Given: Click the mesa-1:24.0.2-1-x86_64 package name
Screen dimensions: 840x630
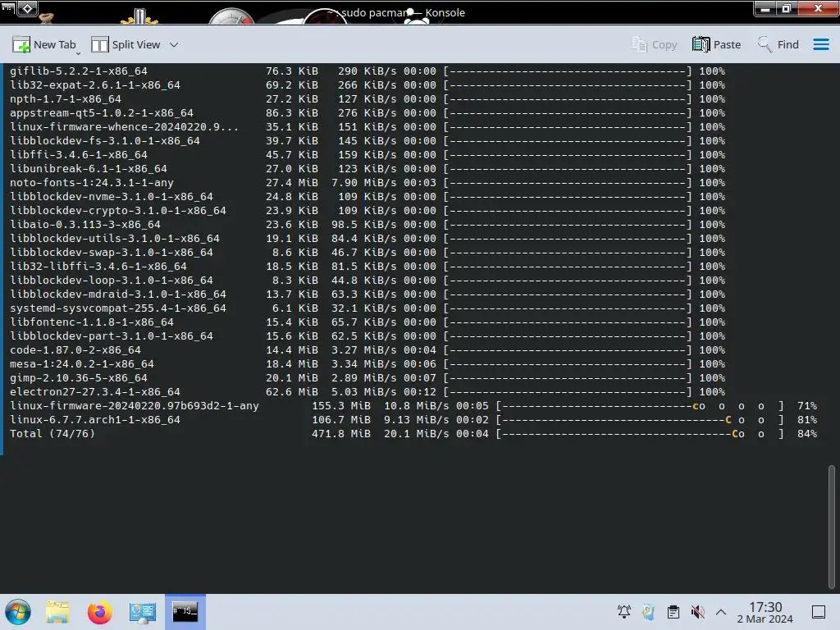Looking at the screenshot, I should 82,363.
